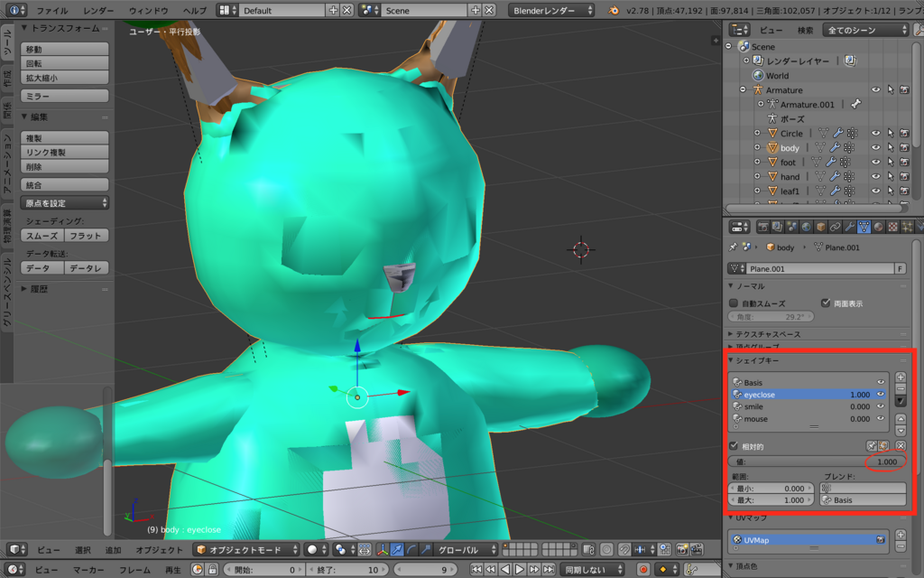Set shading to Smooth スムーズ

(42, 236)
